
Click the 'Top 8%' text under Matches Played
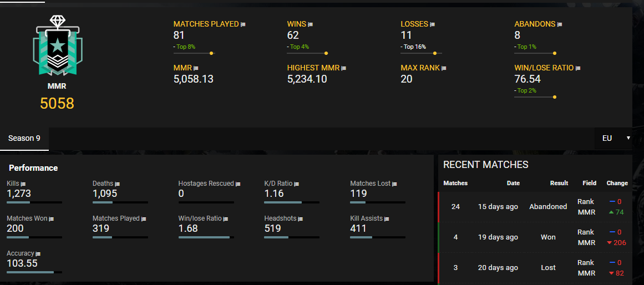(186, 47)
